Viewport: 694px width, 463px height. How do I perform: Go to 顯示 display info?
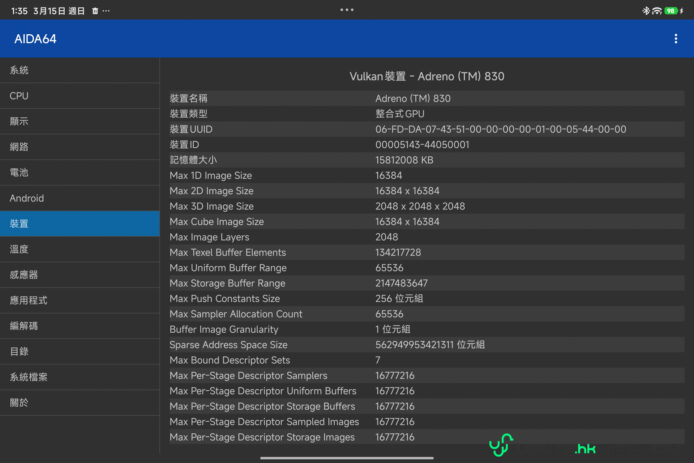point(80,121)
